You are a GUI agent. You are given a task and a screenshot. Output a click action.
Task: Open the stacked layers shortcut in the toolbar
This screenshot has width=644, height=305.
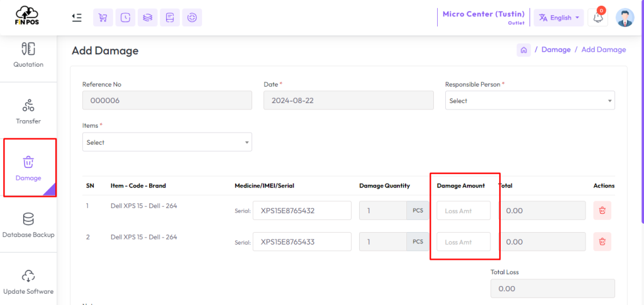147,18
